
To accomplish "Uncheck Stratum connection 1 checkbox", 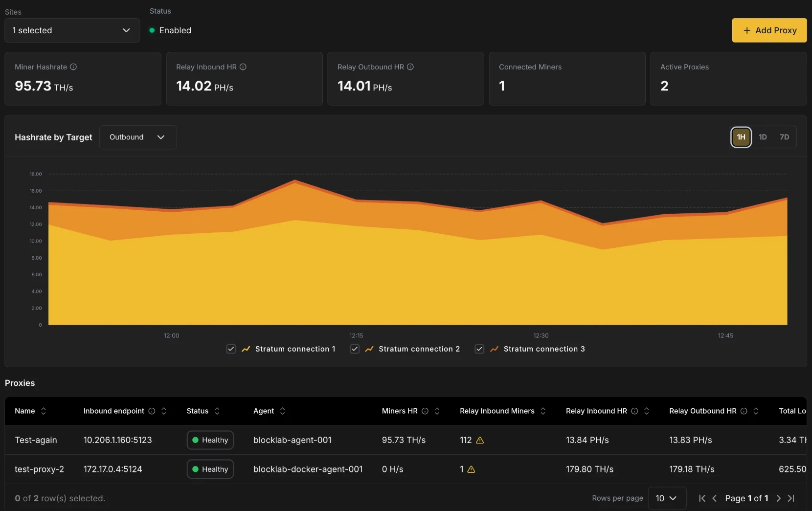I will click(x=231, y=349).
